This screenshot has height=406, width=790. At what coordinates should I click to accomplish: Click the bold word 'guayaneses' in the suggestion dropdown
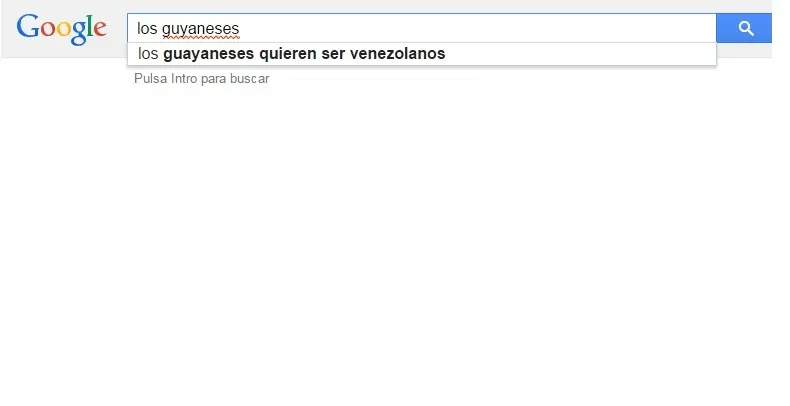click(209, 54)
